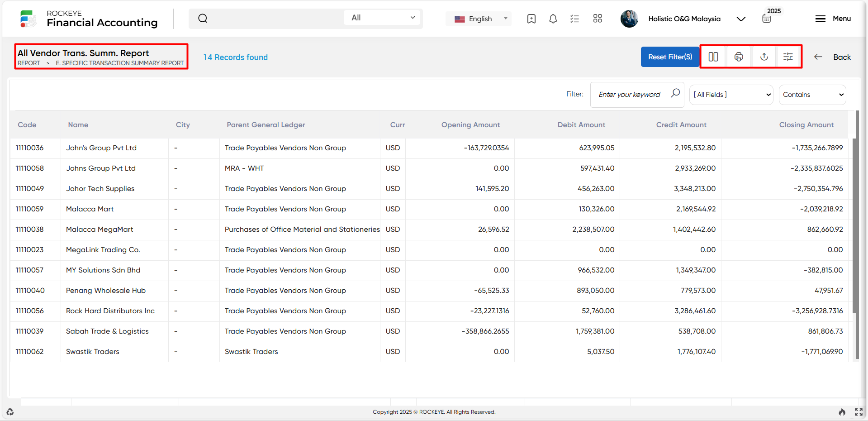Image resolution: width=868 pixels, height=421 pixels.
Task: Sort by Curr column header
Action: (x=398, y=125)
